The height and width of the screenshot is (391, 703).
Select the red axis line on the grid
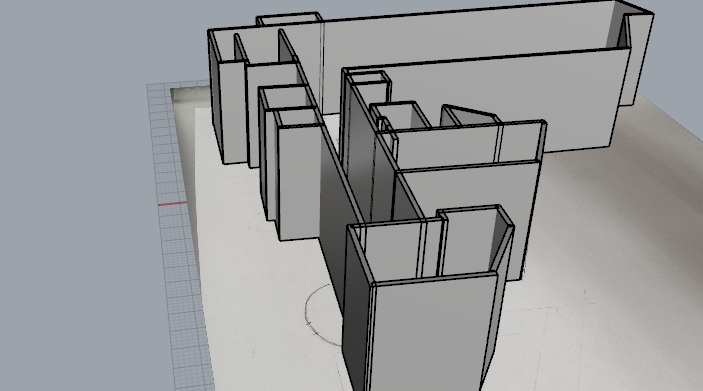coord(173,204)
